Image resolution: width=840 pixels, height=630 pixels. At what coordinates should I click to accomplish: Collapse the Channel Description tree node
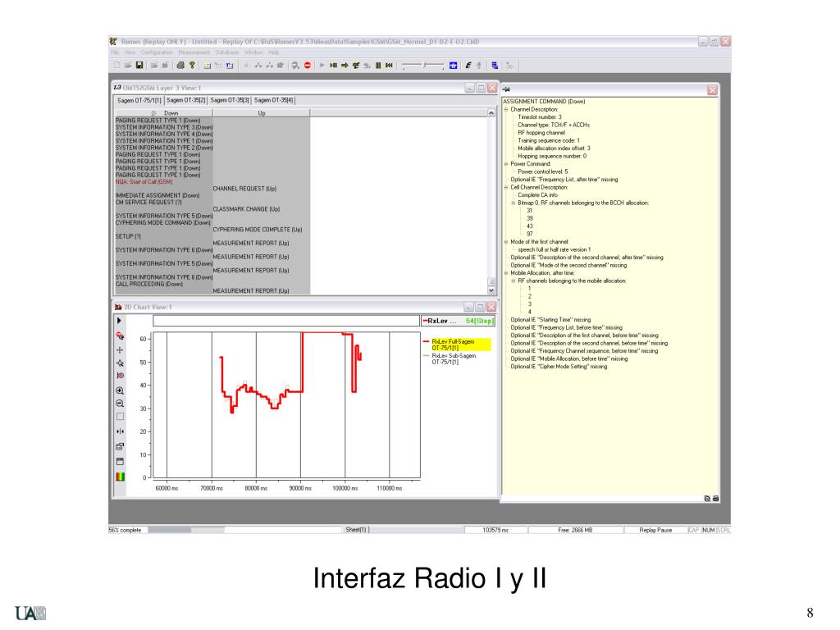click(506, 109)
